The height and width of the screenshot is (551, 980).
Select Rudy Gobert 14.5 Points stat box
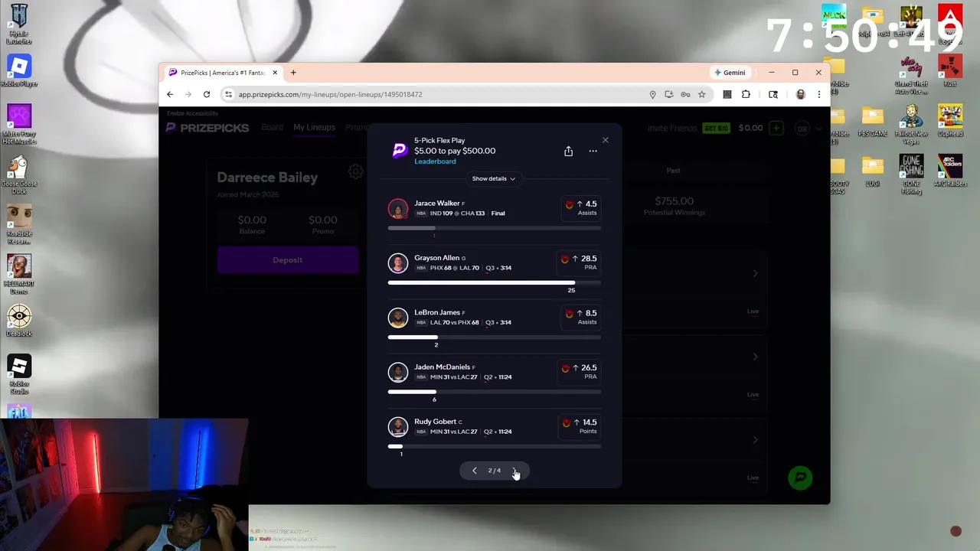(x=579, y=425)
